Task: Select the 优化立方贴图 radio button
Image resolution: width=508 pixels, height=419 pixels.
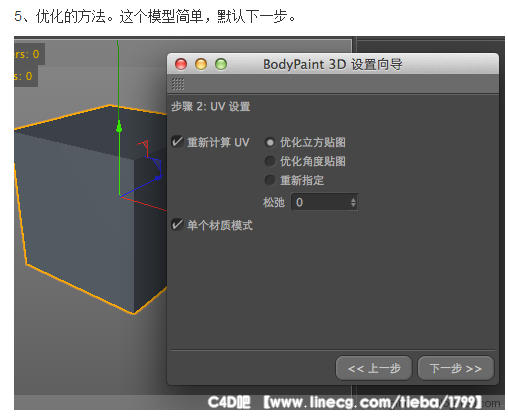Action: coord(270,142)
